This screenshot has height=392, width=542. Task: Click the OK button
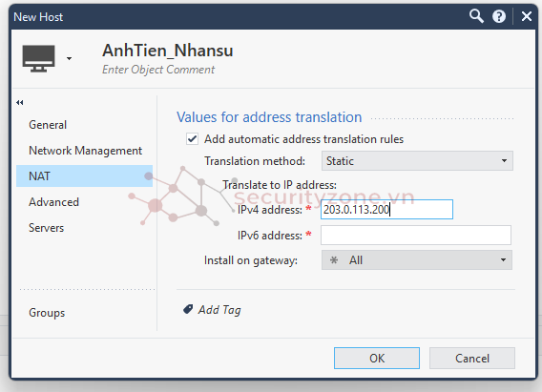click(377, 359)
